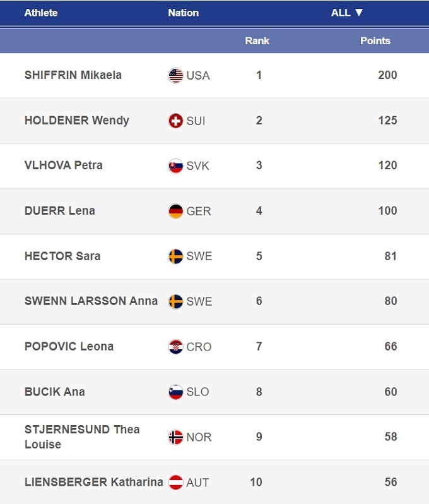Open HOLDENER Wendy's athlete profile

(76, 120)
